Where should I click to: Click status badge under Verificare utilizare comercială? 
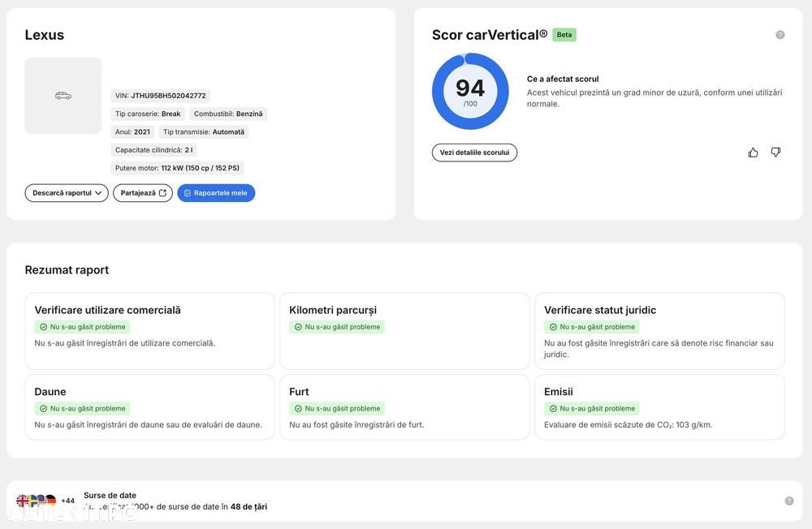82,327
